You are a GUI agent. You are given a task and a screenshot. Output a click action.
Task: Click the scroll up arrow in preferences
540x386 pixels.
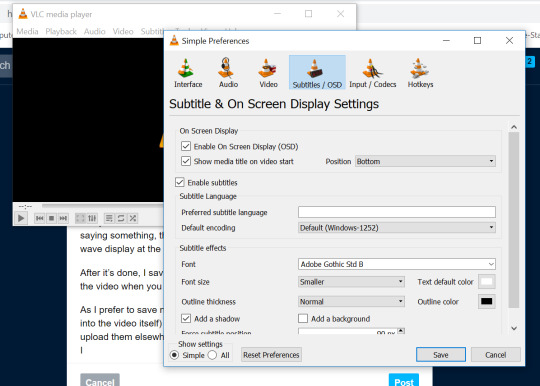pos(514,127)
